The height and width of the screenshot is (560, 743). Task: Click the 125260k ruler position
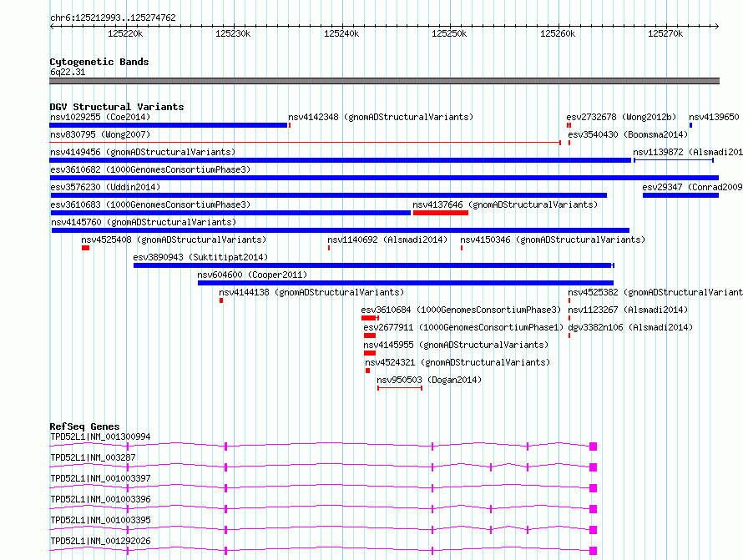[558, 33]
